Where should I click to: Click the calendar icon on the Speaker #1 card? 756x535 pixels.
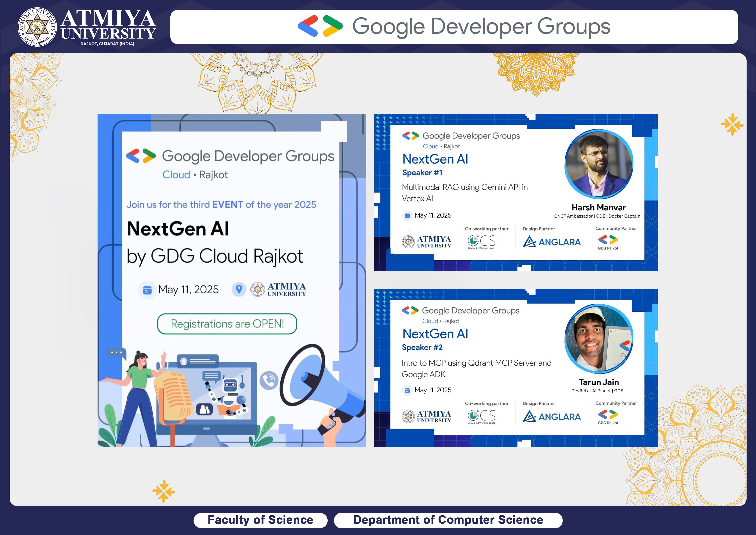point(407,216)
